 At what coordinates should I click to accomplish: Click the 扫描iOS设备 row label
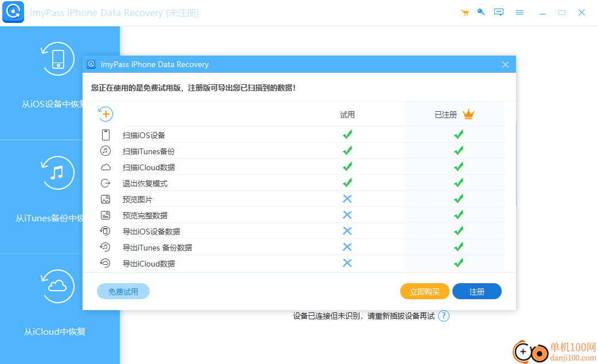(x=144, y=135)
